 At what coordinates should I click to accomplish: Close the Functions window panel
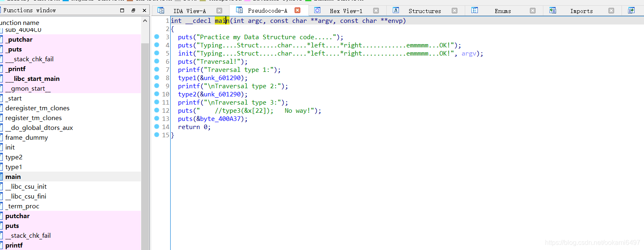tap(144, 10)
